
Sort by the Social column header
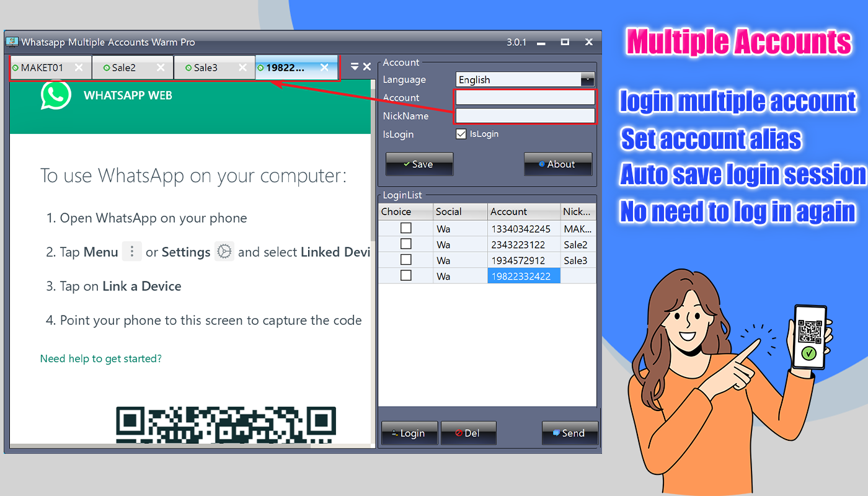click(x=461, y=211)
